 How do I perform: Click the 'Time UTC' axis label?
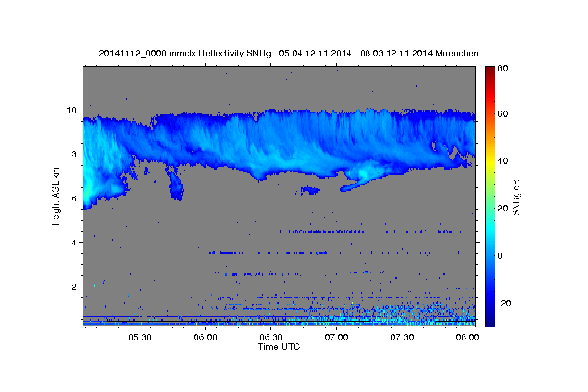pyautogui.click(x=279, y=347)
